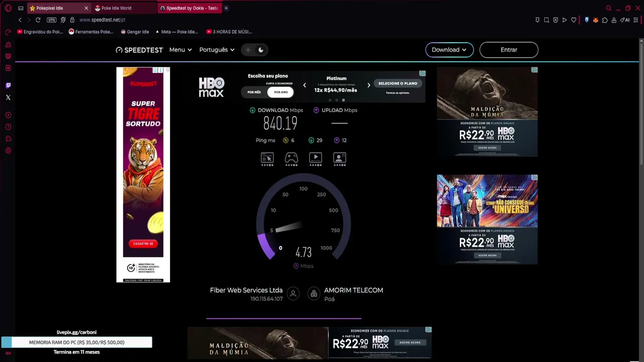Click the video streaming performance icon

(315, 159)
